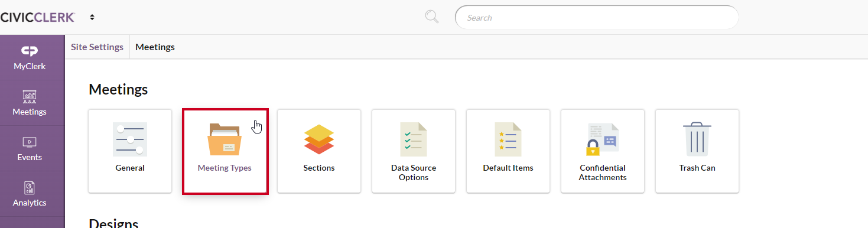
Task: Click the Meetings section heading
Action: (x=118, y=89)
